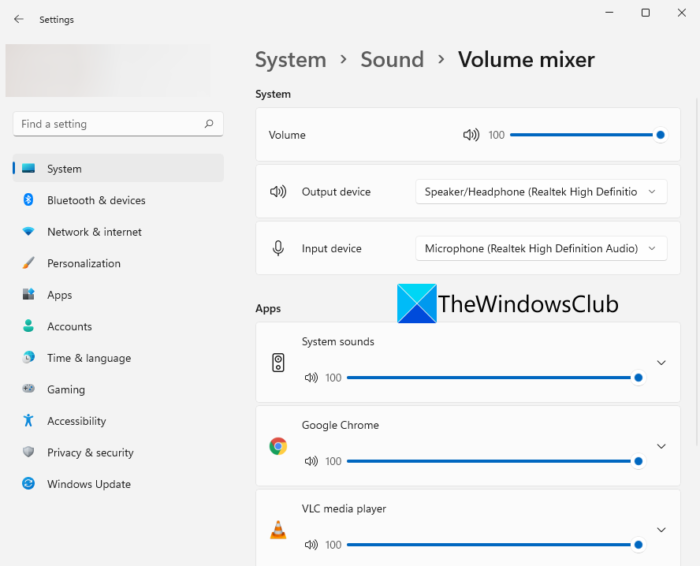700x566 pixels.
Task: Navigate to System in the breadcrumb
Action: click(x=291, y=60)
